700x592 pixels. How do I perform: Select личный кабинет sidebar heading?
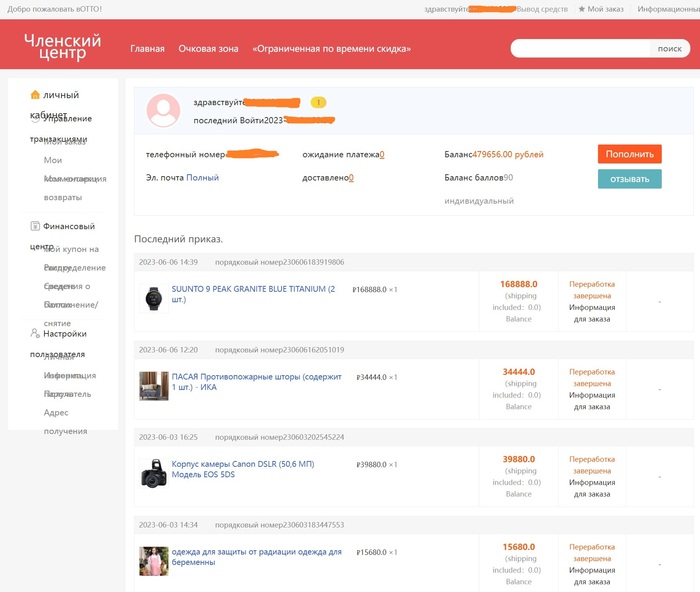pos(54,105)
